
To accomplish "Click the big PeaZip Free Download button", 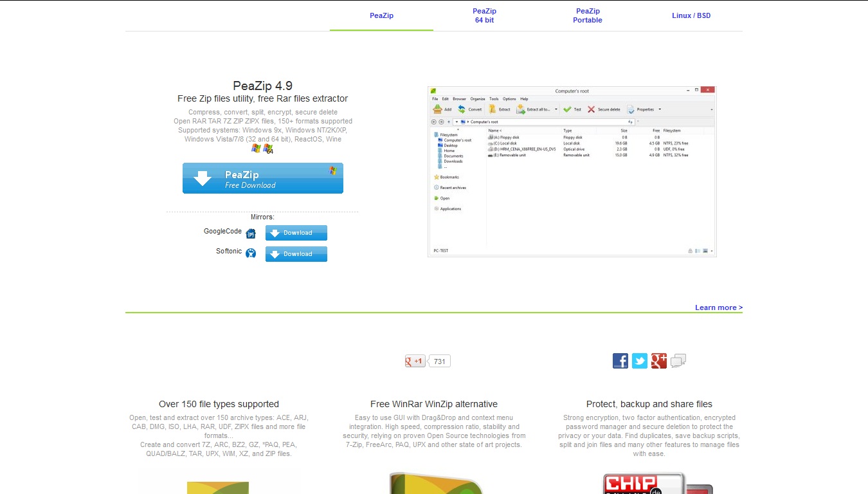I will 262,178.
